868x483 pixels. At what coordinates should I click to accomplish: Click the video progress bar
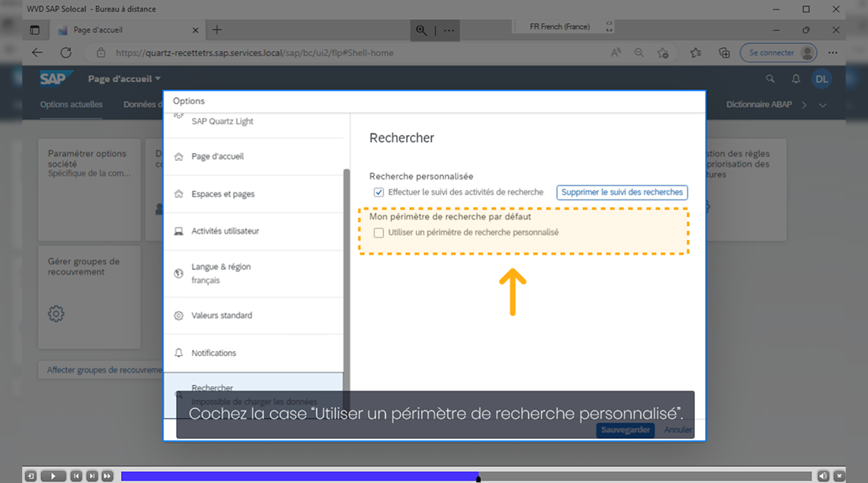[466, 476]
